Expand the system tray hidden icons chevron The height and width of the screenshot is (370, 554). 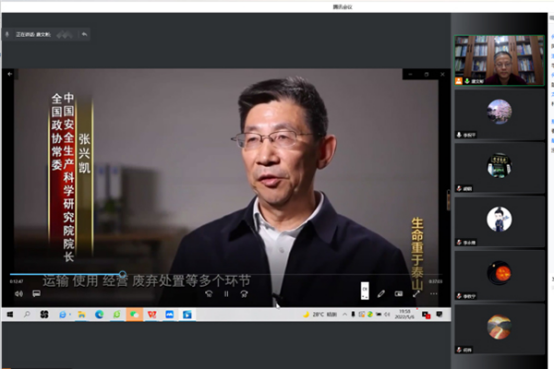click(344, 314)
